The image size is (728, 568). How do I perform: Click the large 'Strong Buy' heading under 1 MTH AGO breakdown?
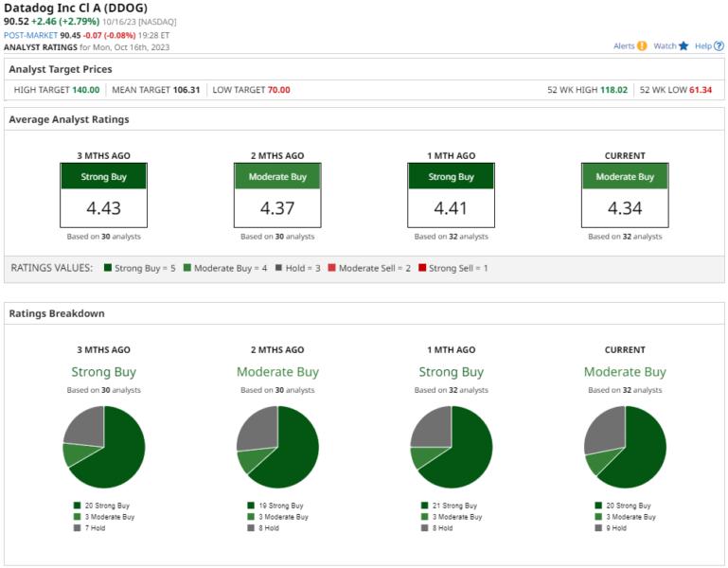tap(452, 371)
